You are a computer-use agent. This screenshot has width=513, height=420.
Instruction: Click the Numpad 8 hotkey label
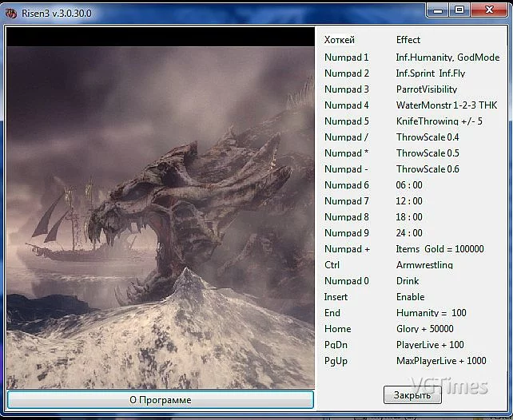click(347, 217)
